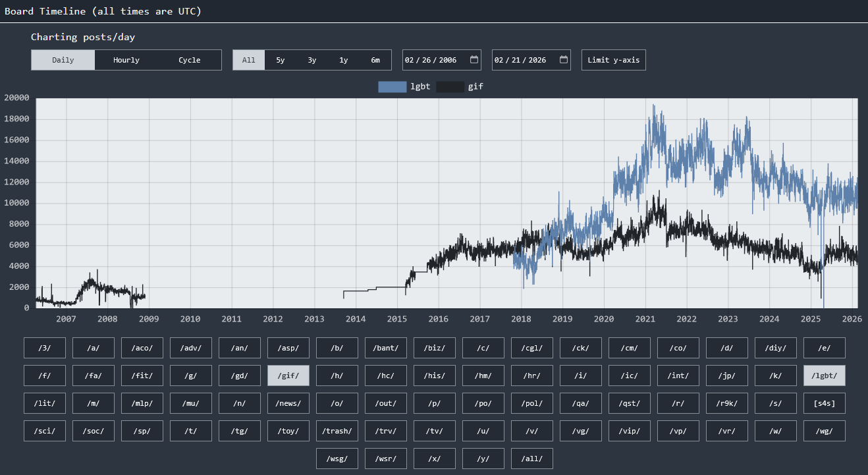This screenshot has width=868, height=475.
Task: Toggle the /adv/ board
Action: coord(191,348)
